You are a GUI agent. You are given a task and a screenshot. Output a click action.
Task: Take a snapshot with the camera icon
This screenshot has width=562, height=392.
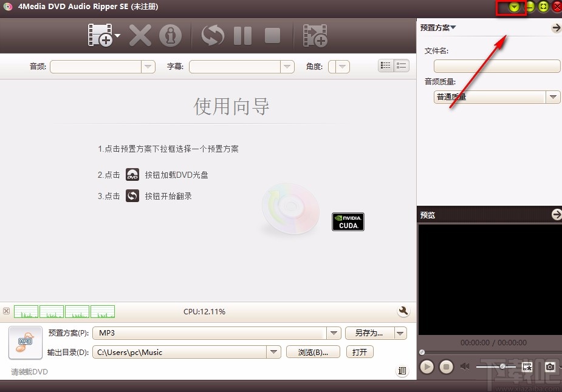click(550, 367)
